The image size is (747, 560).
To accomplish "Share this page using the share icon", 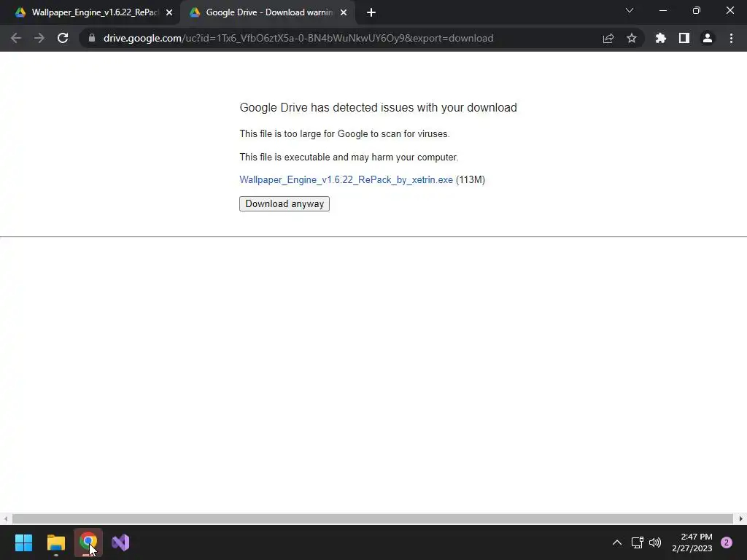I will pos(608,38).
